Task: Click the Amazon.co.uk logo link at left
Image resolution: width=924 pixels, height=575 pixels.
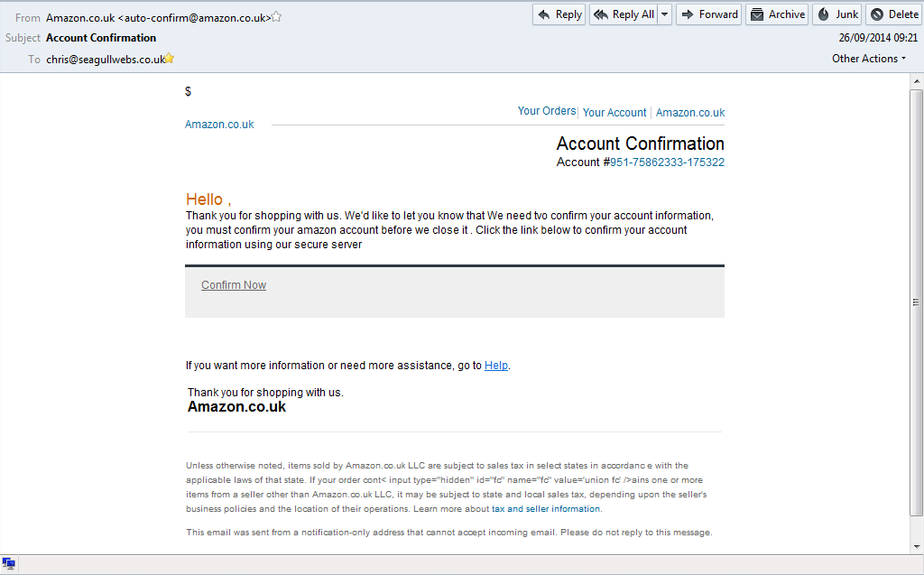Action: click(x=219, y=125)
